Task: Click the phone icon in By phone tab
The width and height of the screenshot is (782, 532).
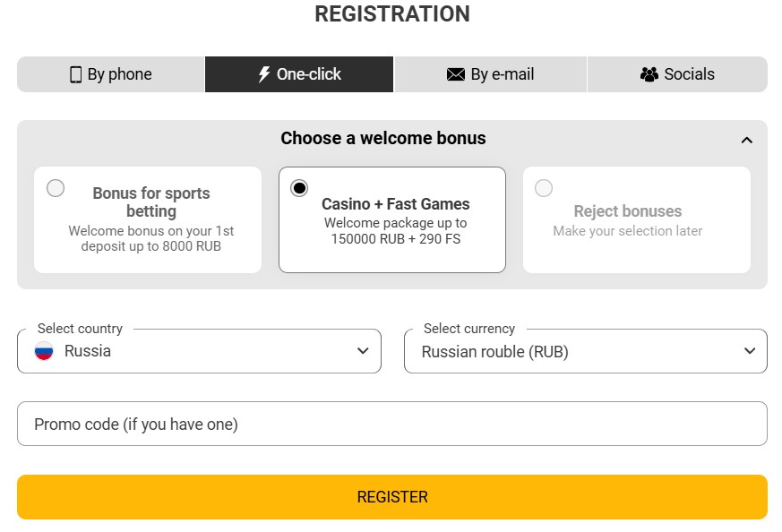Action: tap(76, 74)
